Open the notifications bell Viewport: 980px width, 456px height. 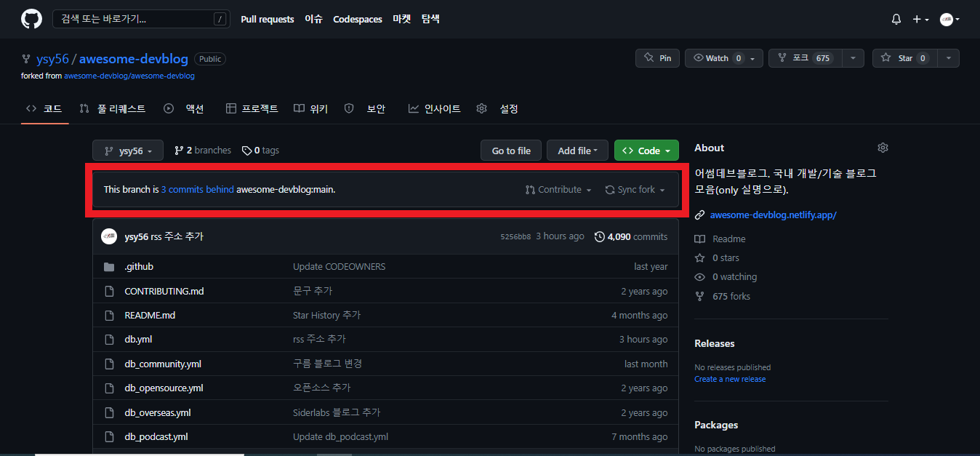(x=896, y=20)
